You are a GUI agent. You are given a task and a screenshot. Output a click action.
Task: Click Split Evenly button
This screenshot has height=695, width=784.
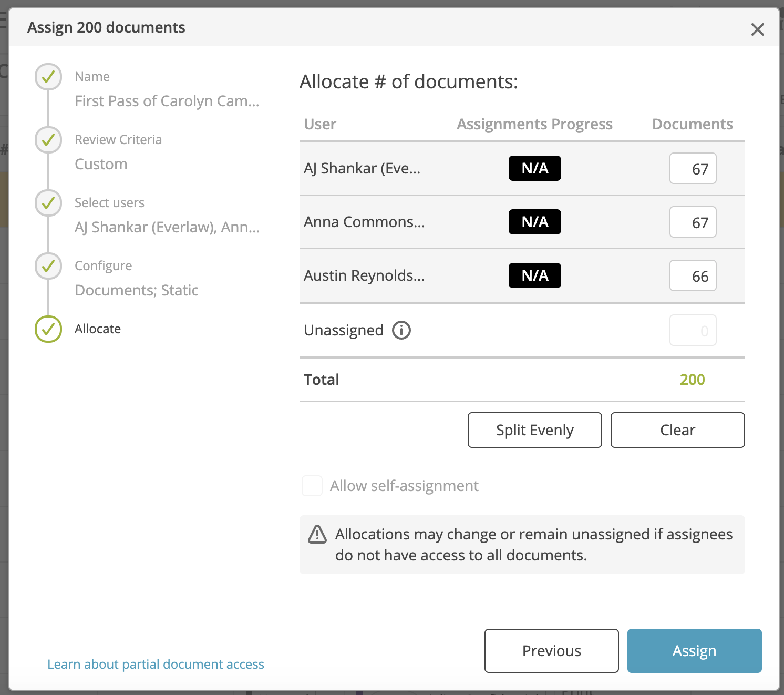[535, 430]
